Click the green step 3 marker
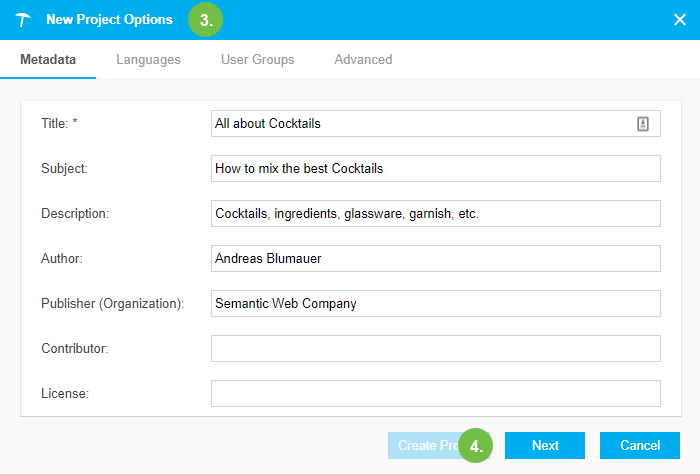Screen dimensions: 700x474 click(x=206, y=20)
